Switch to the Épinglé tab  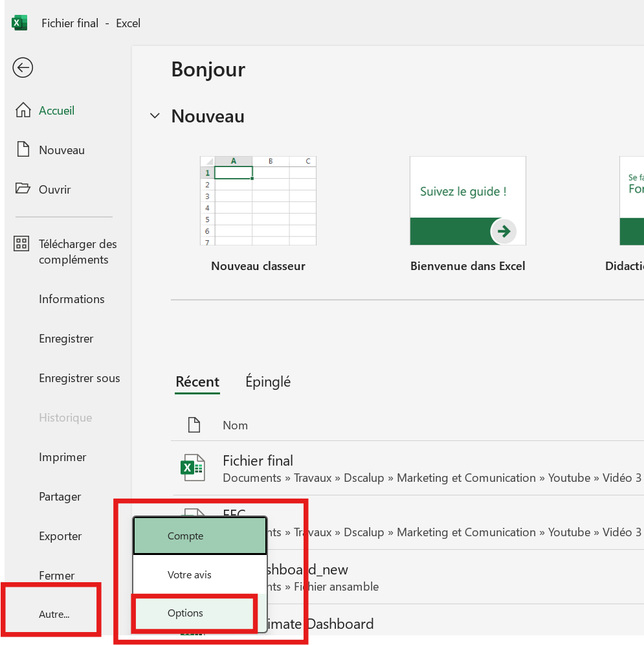(x=268, y=381)
